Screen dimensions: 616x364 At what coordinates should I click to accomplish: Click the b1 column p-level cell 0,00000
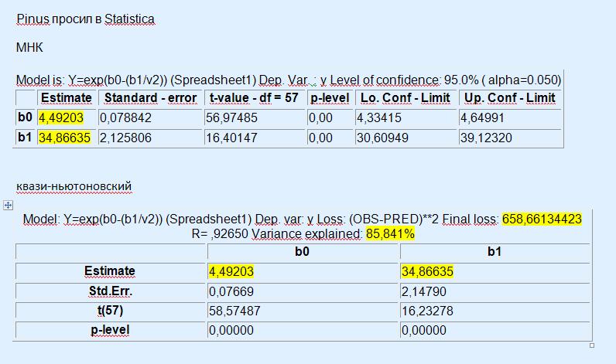click(423, 330)
